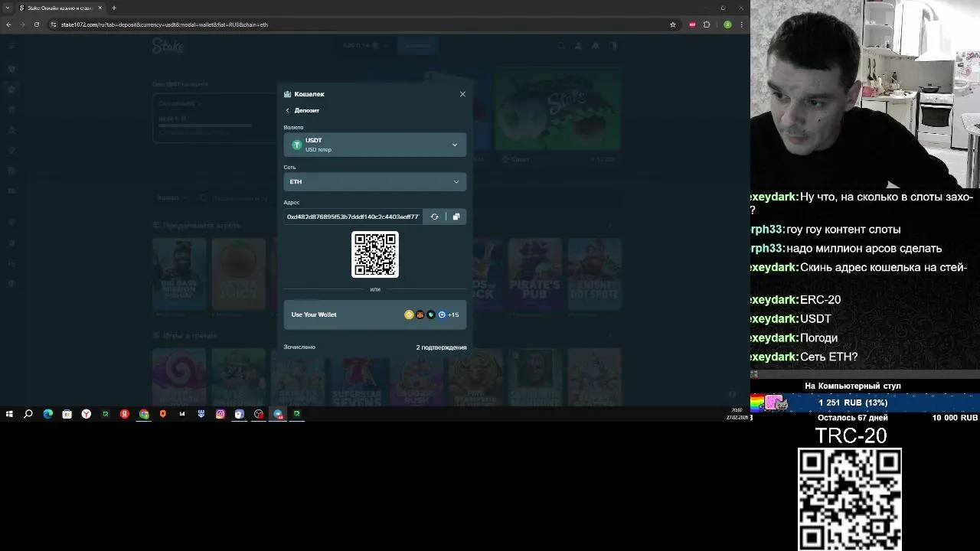
Task: Click chat message Погоди
Action: click(x=818, y=337)
